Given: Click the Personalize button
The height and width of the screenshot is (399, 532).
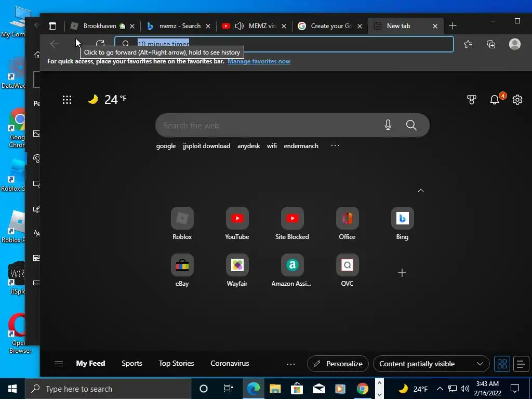Looking at the screenshot, I should coord(338,364).
